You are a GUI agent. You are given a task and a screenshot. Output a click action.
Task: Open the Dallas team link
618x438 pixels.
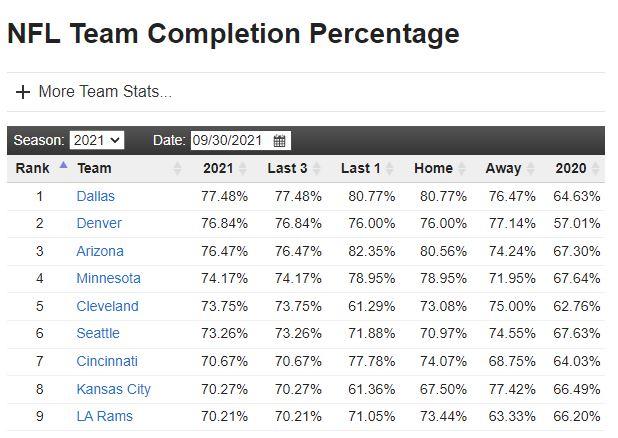[96, 196]
